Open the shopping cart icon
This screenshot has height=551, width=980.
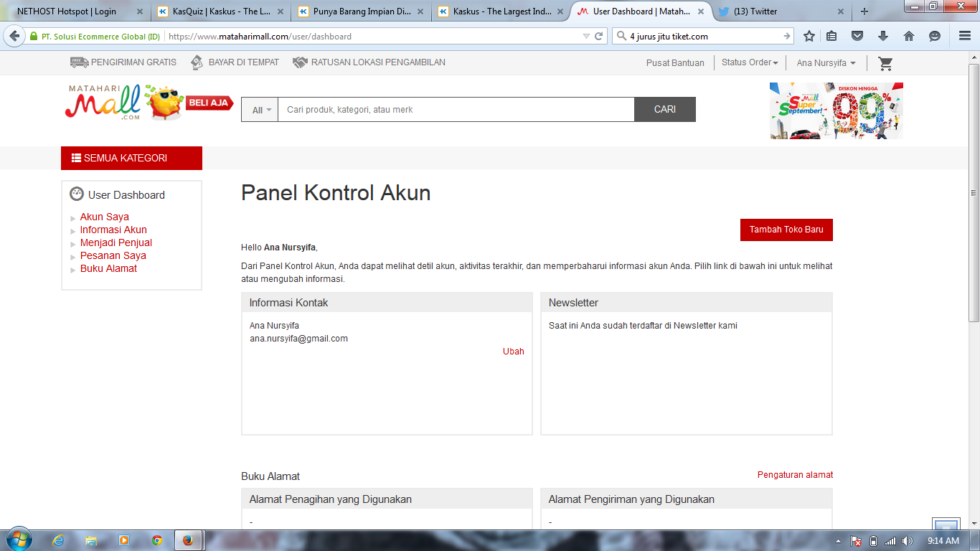coord(885,63)
